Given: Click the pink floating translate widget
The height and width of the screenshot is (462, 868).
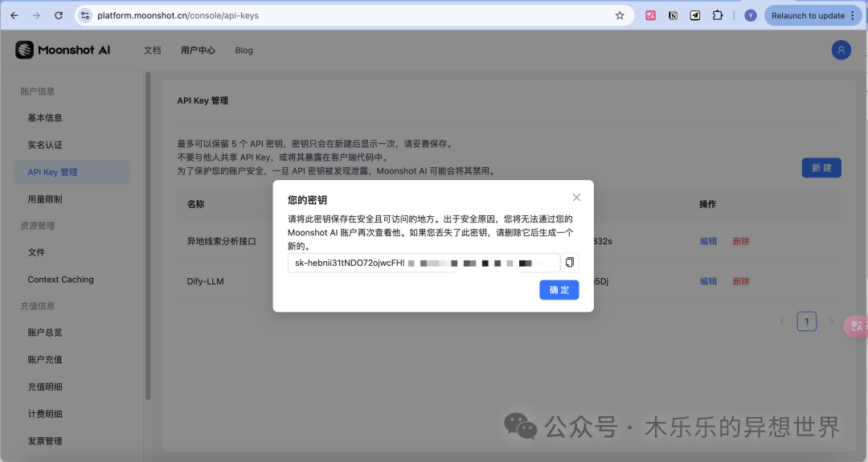Looking at the screenshot, I should click(857, 326).
